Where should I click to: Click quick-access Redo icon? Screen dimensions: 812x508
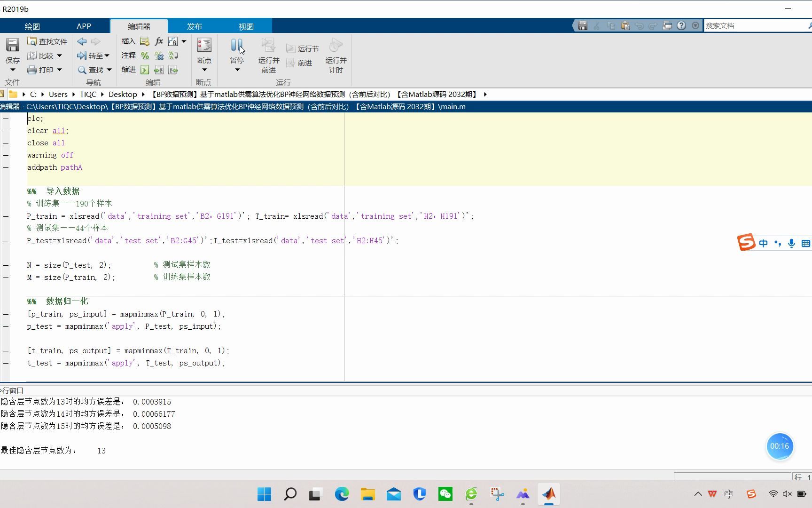[x=653, y=26]
